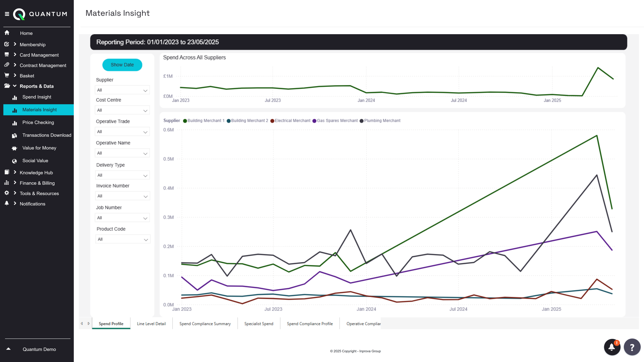Collapse the Reports & Data section
Viewport: 644px width, 362px height.
(x=15, y=86)
